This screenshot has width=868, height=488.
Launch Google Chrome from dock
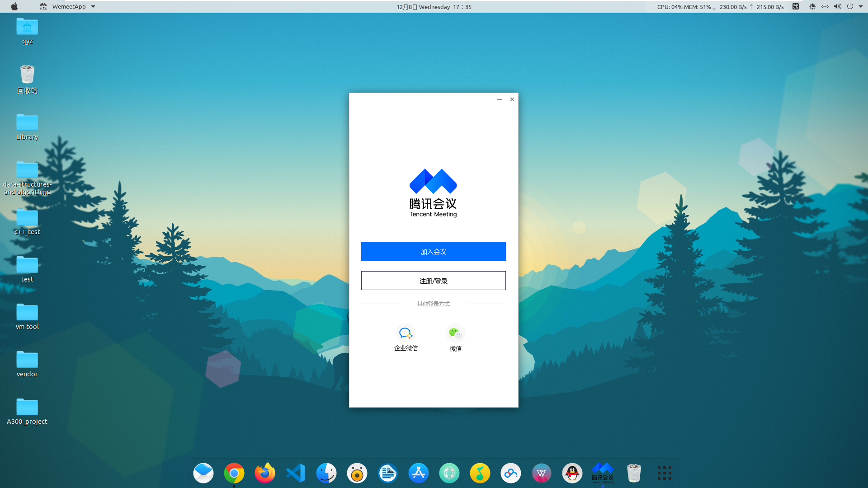(x=234, y=473)
